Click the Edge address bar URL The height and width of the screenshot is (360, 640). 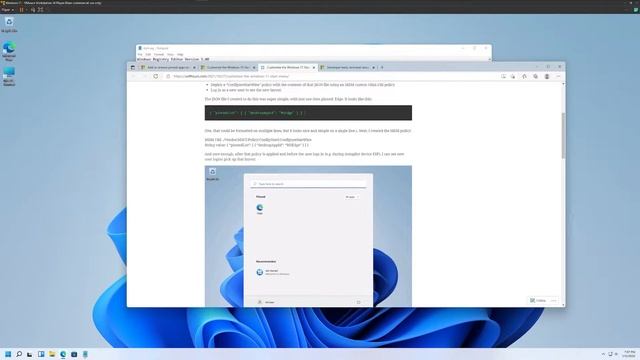tap(231, 76)
